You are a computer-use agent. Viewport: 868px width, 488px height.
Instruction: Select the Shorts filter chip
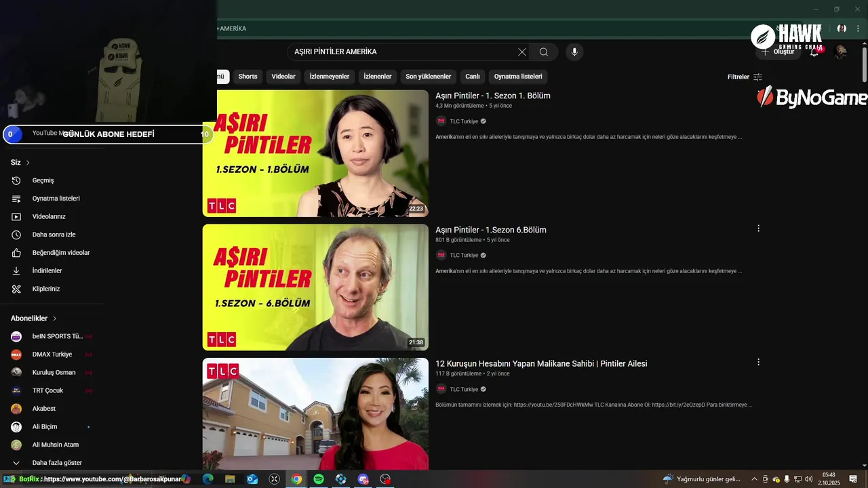pos(248,77)
